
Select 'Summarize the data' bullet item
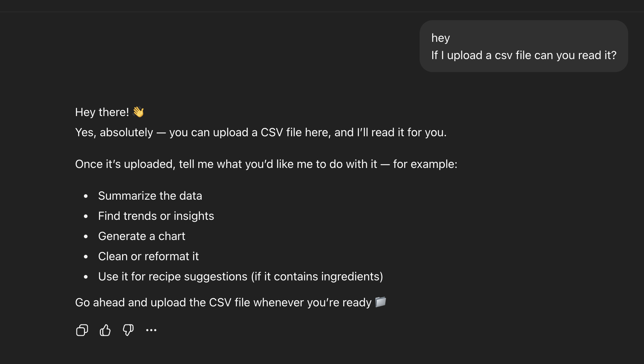[150, 196]
